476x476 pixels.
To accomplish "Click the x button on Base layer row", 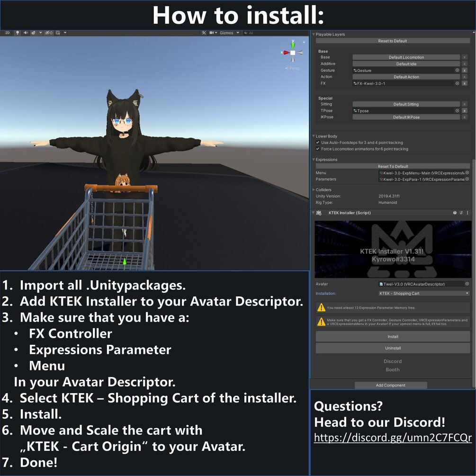I will pos(465,57).
